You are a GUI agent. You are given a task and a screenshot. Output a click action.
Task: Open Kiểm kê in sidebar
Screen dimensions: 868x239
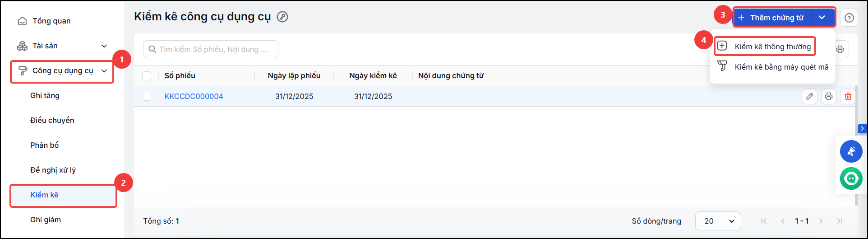tap(63, 195)
